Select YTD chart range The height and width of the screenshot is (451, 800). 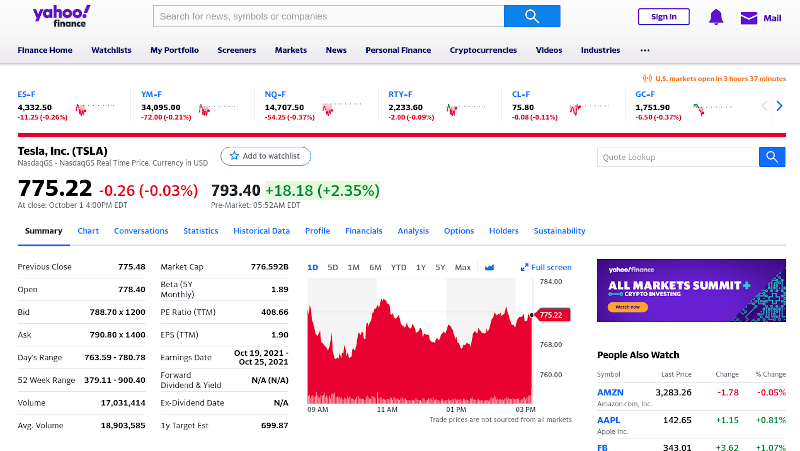[398, 267]
